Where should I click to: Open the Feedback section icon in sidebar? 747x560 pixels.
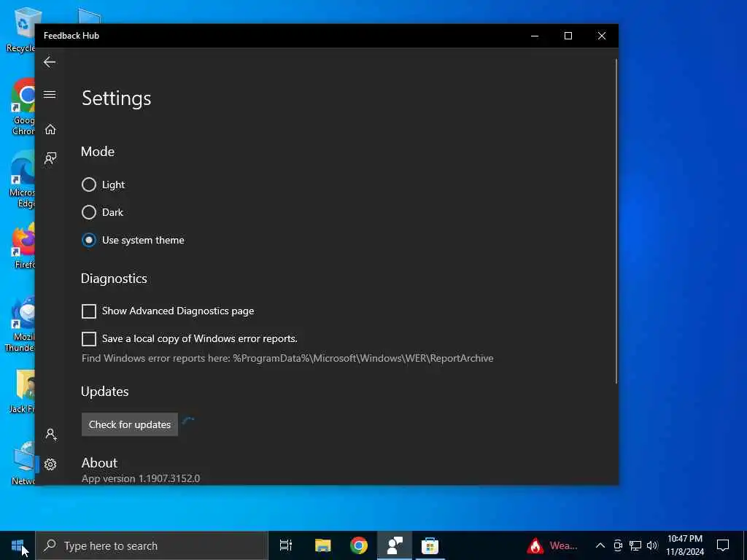tap(50, 158)
